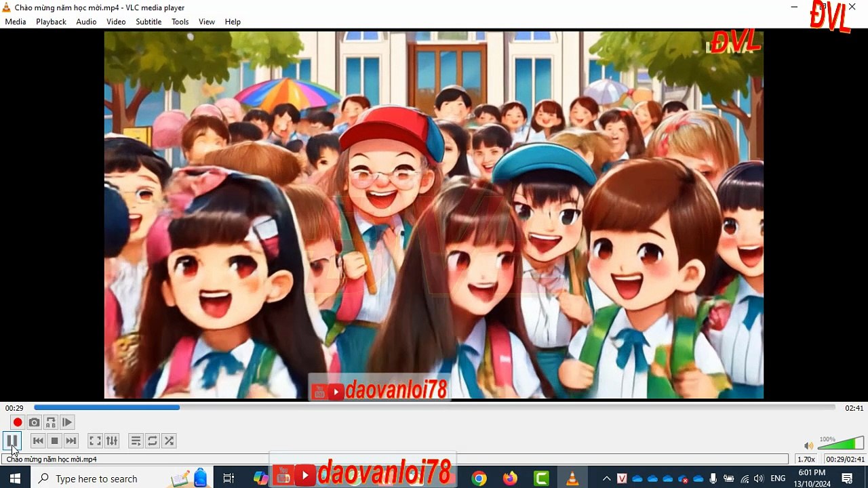Click the VLC cone icon in title bar
This screenshot has width=868, height=488.
coord(7,7)
